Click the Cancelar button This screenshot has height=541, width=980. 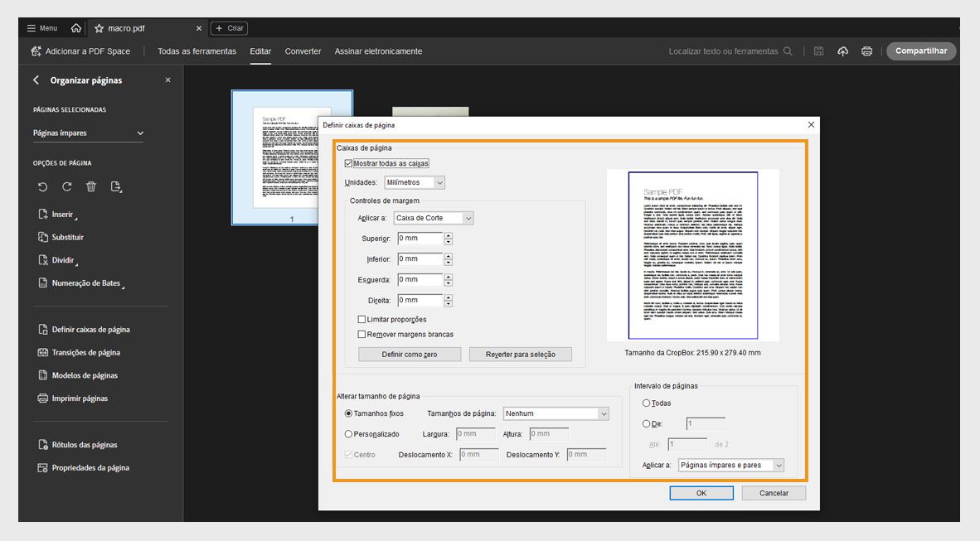tap(774, 493)
